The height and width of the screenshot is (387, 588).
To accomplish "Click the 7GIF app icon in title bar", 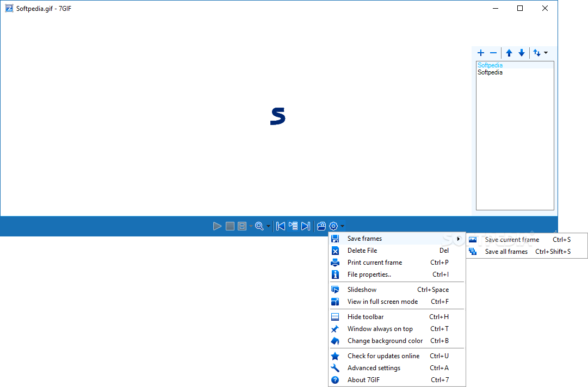I will pyautogui.click(x=9, y=8).
